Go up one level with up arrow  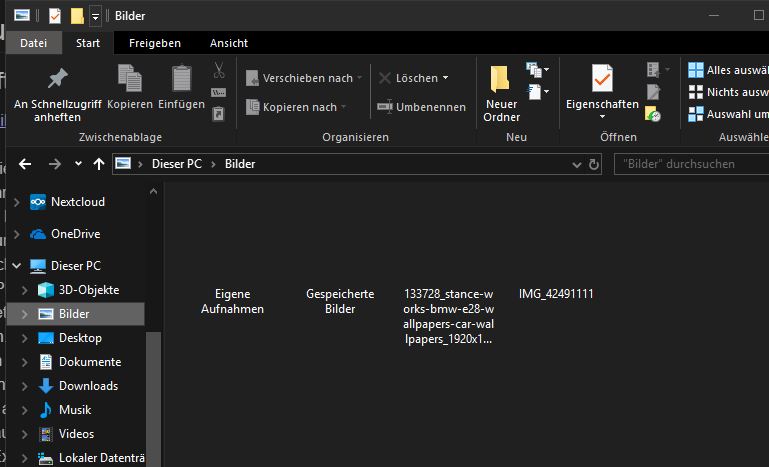[99, 164]
